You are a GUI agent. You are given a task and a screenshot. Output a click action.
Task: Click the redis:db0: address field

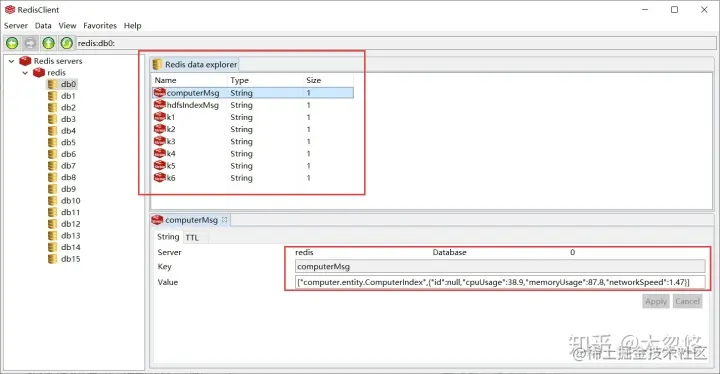coord(395,43)
